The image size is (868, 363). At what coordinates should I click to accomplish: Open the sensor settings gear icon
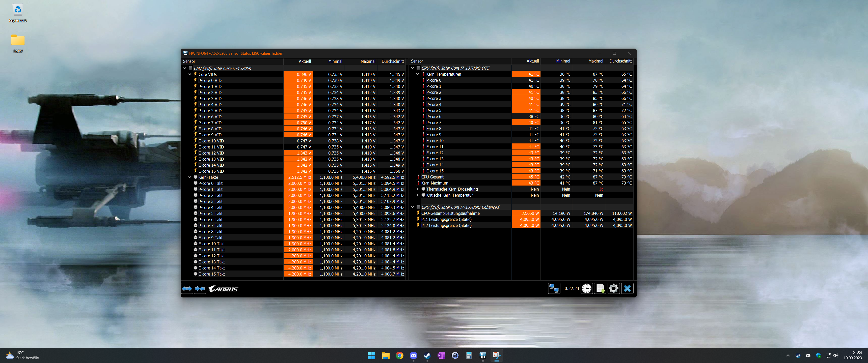(x=614, y=289)
